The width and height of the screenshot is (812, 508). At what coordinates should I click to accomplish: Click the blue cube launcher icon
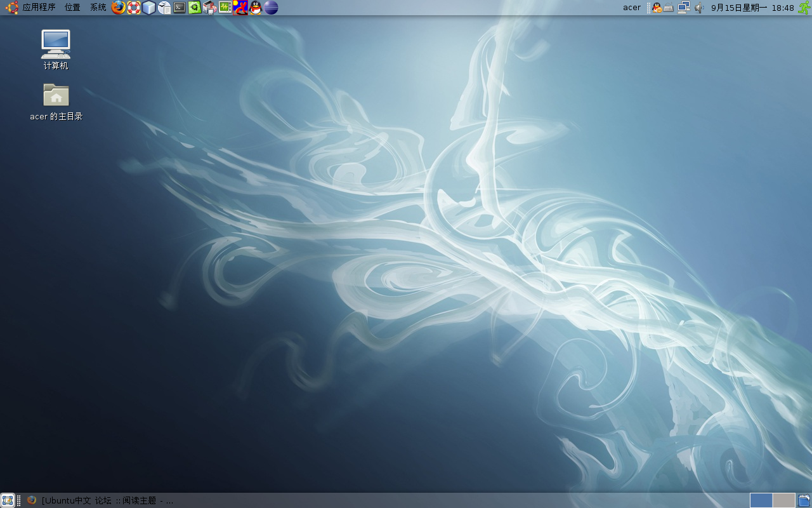(149, 8)
